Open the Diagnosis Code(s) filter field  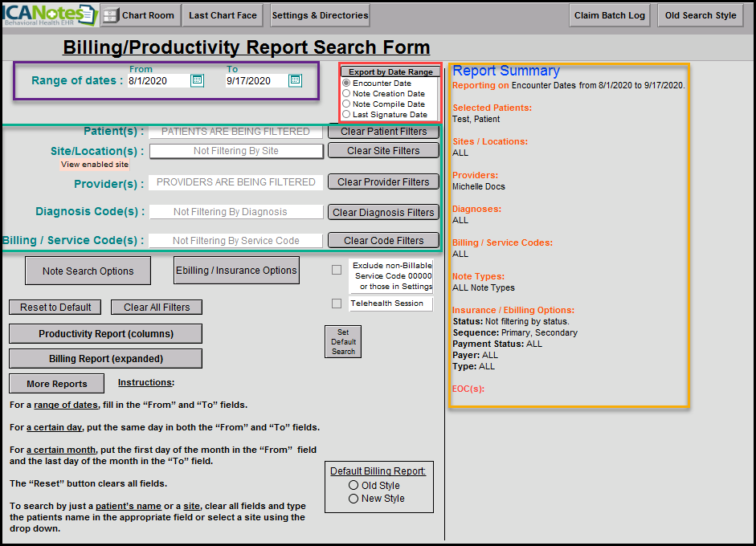coord(236,212)
